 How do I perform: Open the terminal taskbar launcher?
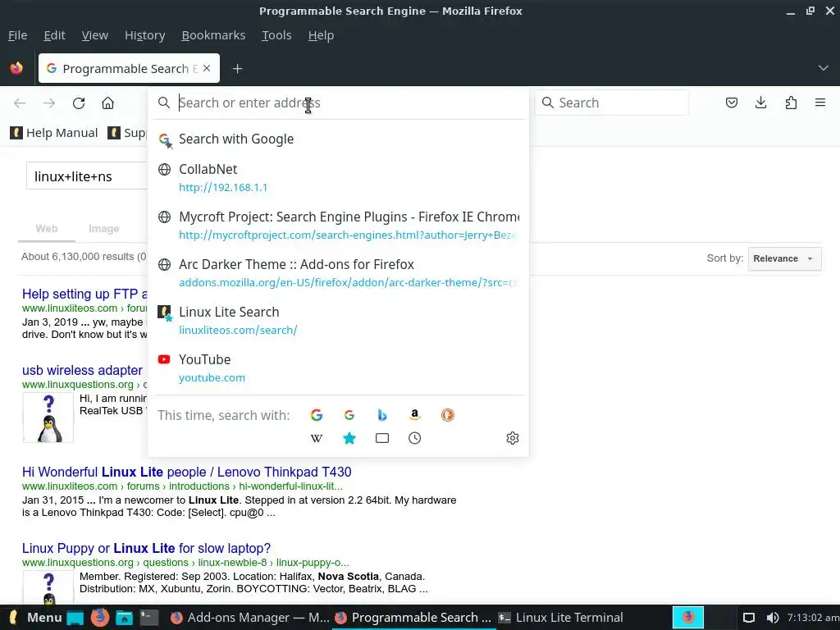(149, 618)
